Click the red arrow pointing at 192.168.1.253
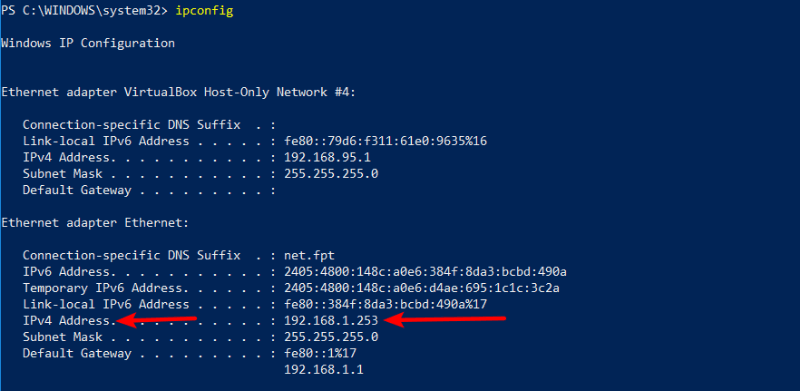 (444, 320)
